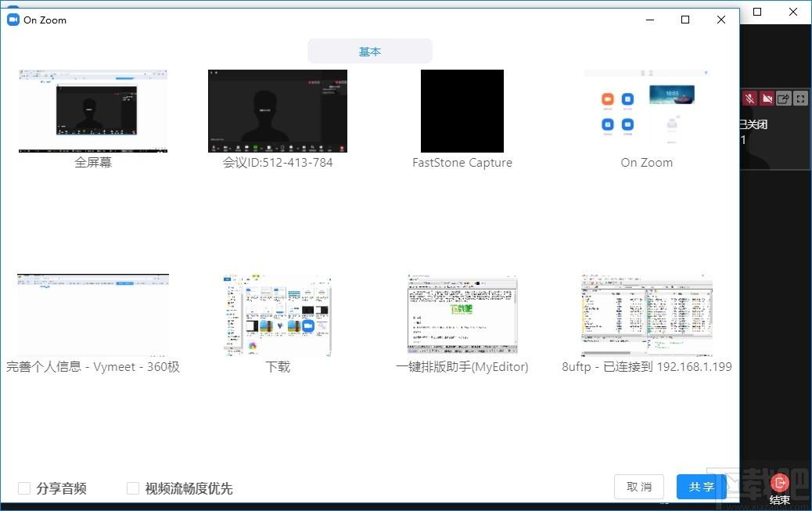Image resolution: width=812 pixels, height=511 pixels.
Task: Close the On Zoom share dialog
Action: (720, 20)
